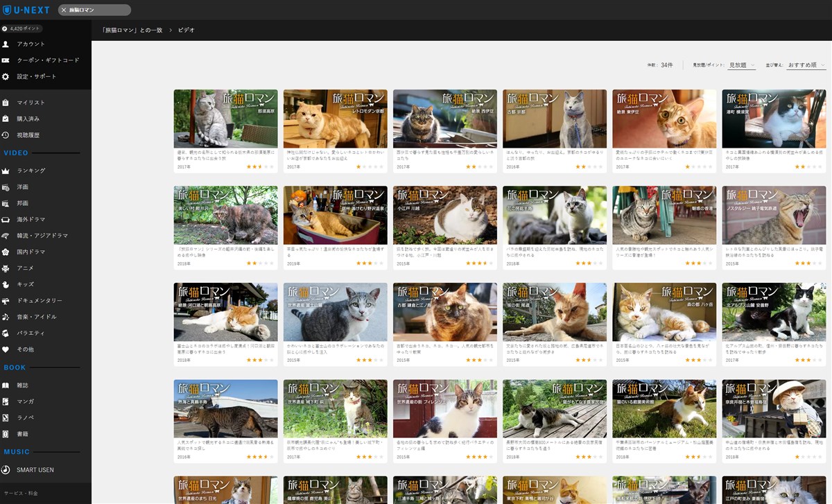Click 「旅猫ロマン」との一致 breadcrumb
832x504 pixels.
click(132, 31)
